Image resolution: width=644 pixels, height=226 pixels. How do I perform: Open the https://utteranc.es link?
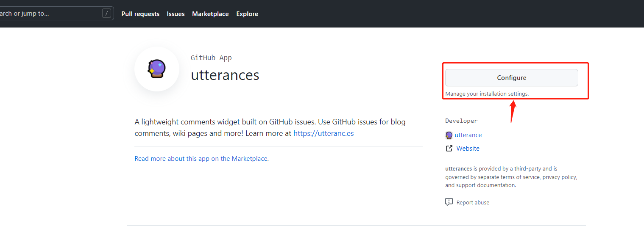(x=323, y=133)
